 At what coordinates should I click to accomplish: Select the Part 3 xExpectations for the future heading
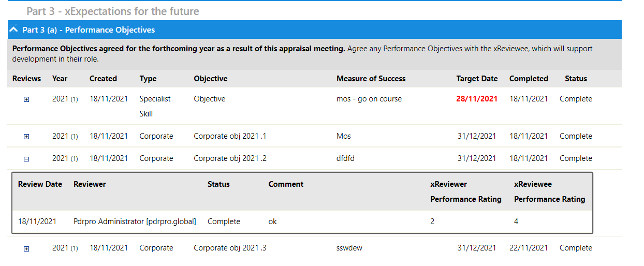pyautogui.click(x=113, y=11)
